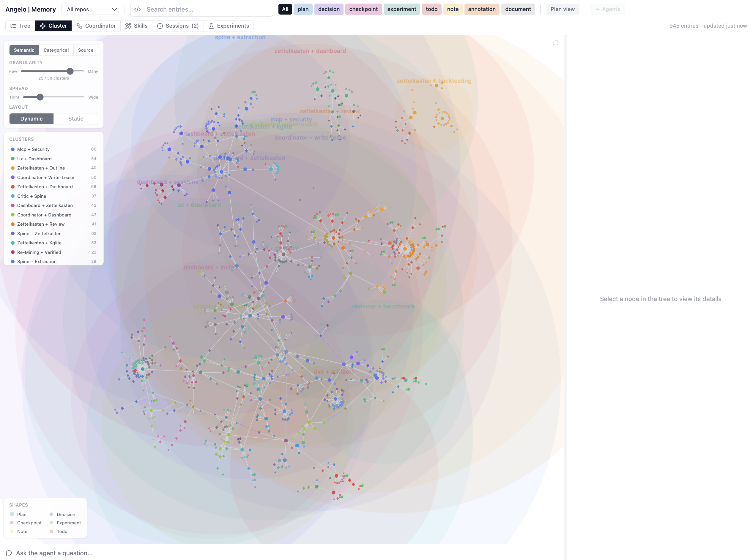Click the Todo shape legend entry
This screenshot has height=560, width=753.
(x=58, y=531)
